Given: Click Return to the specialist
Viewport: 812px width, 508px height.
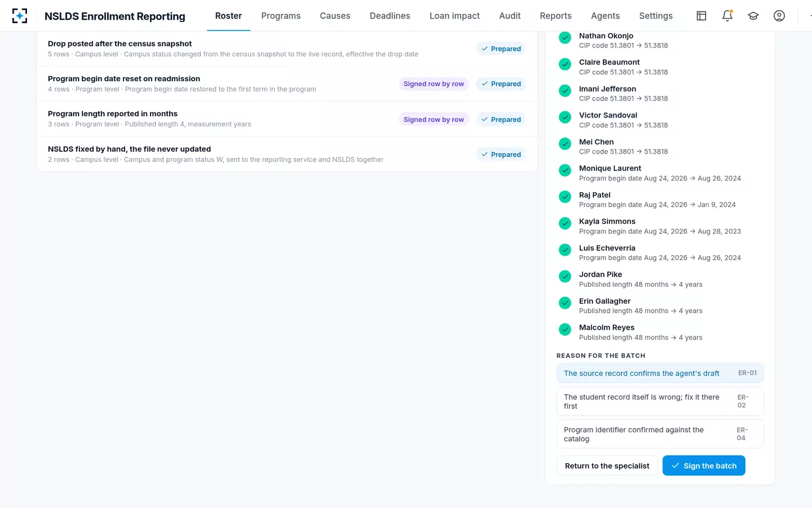Looking at the screenshot, I should (x=607, y=466).
